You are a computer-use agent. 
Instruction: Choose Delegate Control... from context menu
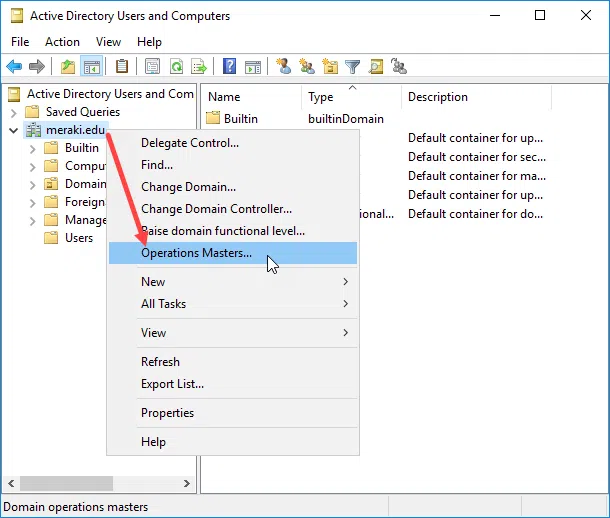point(233,143)
